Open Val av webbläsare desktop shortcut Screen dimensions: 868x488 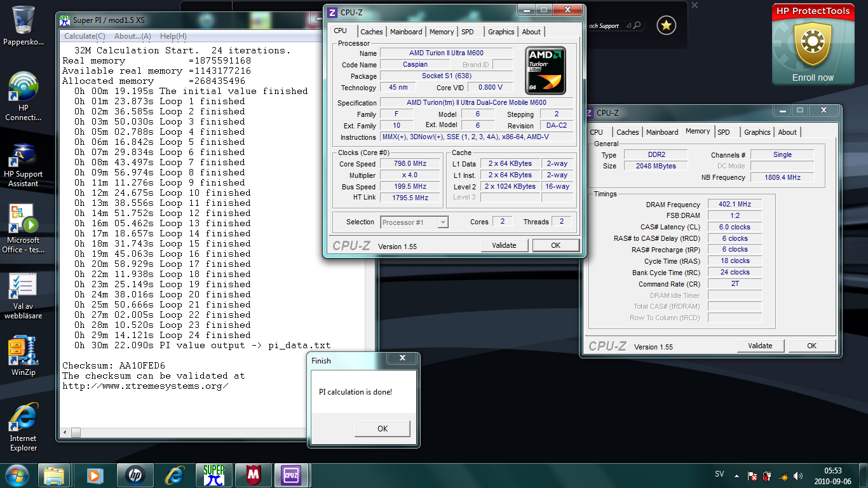24,295
